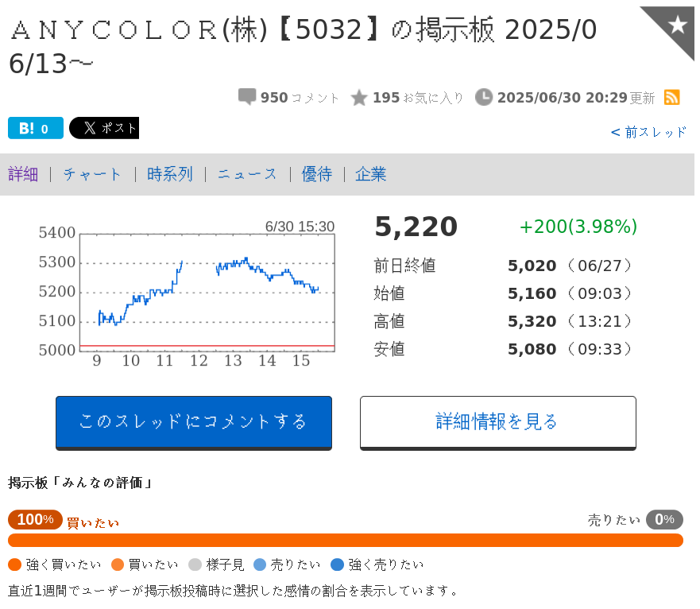Click the chart timestamp 6/30 15:30
Screen dimensions: 700x609
[x=300, y=226]
